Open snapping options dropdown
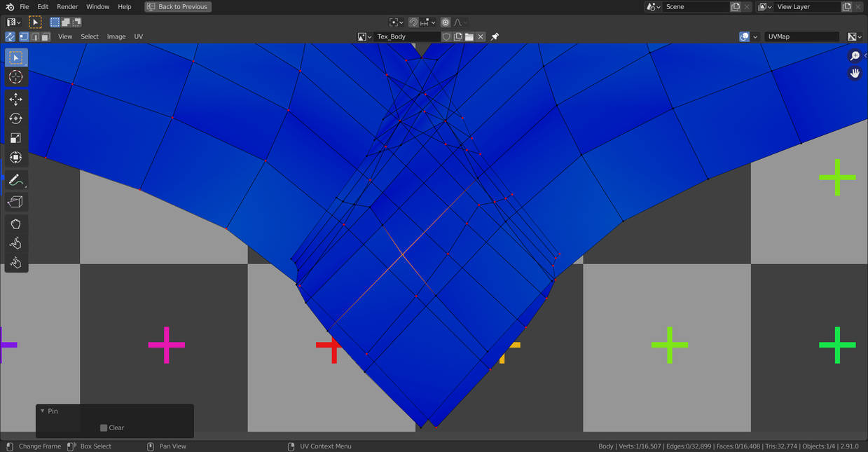 pos(428,22)
